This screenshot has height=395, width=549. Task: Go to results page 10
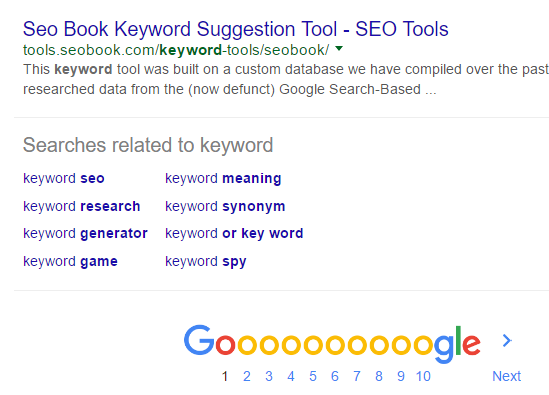(x=423, y=376)
